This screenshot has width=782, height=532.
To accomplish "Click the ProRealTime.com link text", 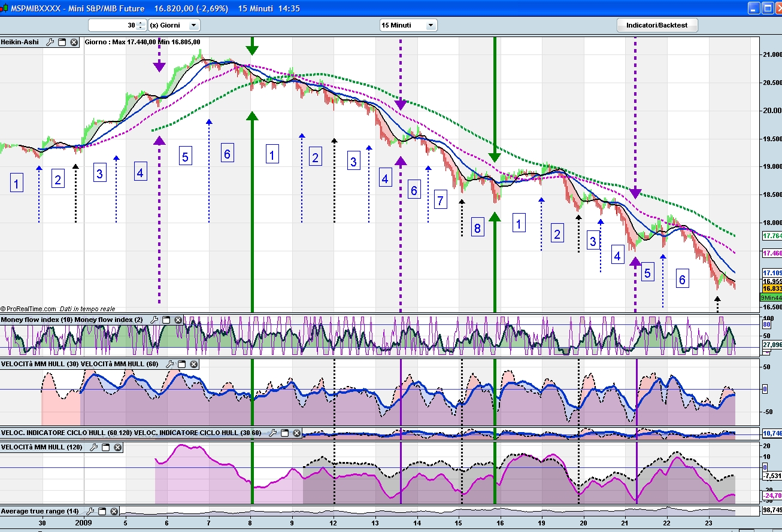I will pos(31,309).
